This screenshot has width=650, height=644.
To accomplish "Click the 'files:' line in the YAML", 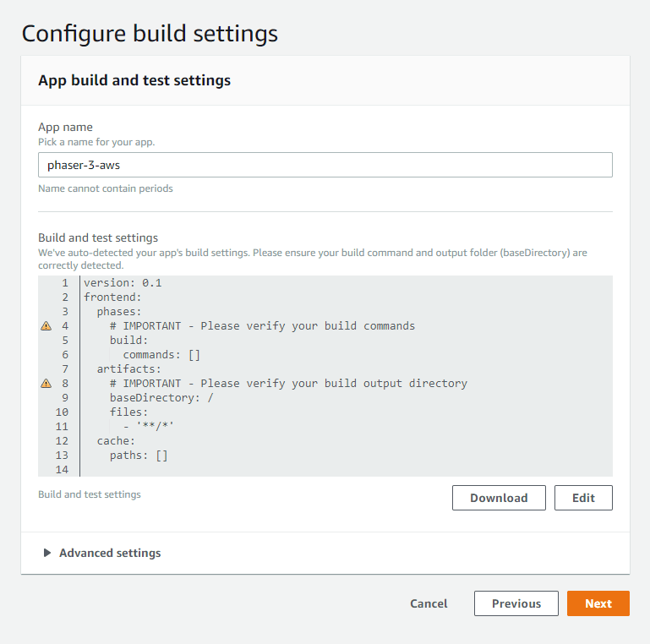I will (x=129, y=412).
